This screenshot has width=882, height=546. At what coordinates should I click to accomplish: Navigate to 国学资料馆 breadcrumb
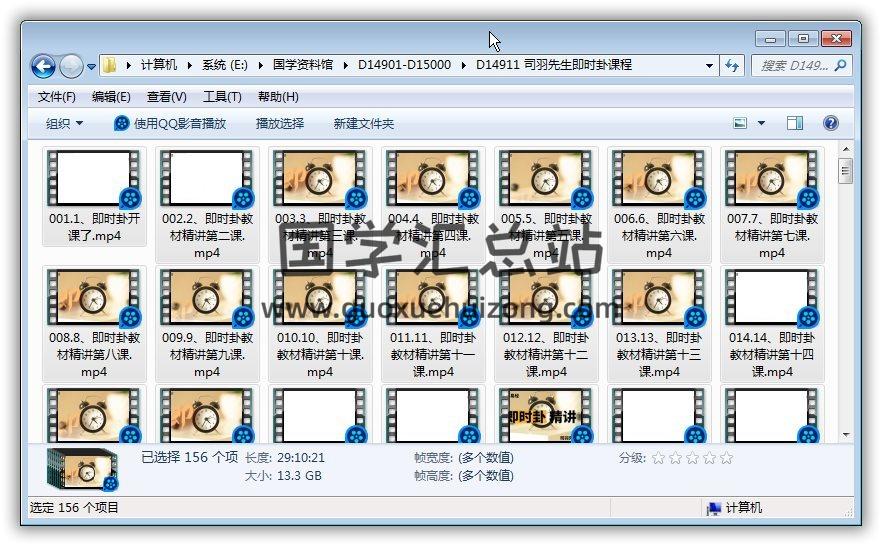[x=303, y=65]
